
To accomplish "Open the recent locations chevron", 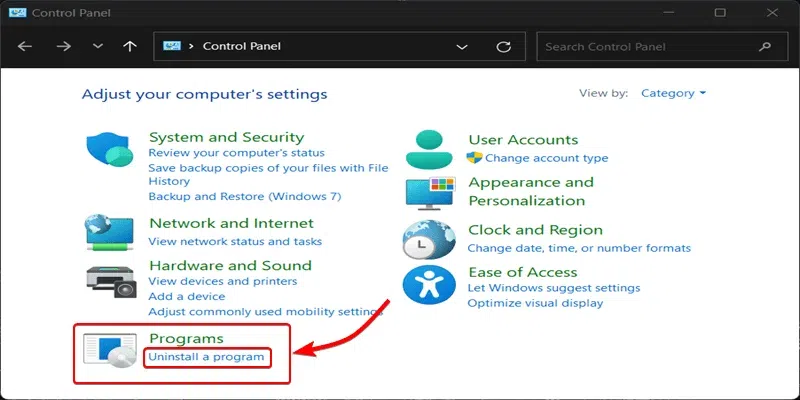I will click(x=97, y=46).
